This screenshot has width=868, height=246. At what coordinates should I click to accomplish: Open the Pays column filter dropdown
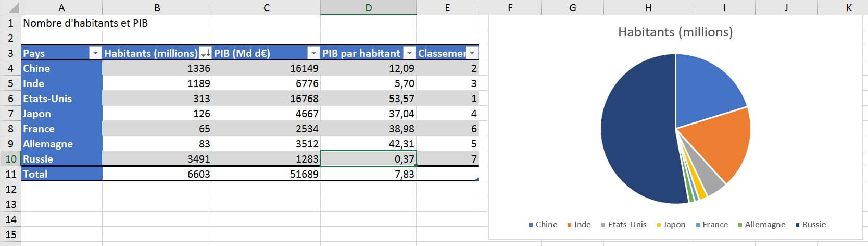pyautogui.click(x=95, y=53)
